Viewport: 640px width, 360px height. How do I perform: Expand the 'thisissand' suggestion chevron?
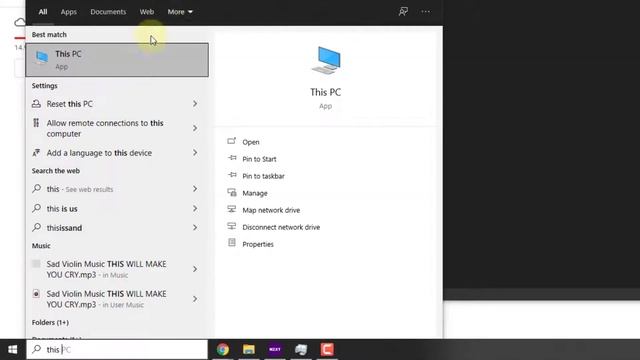pyautogui.click(x=195, y=227)
